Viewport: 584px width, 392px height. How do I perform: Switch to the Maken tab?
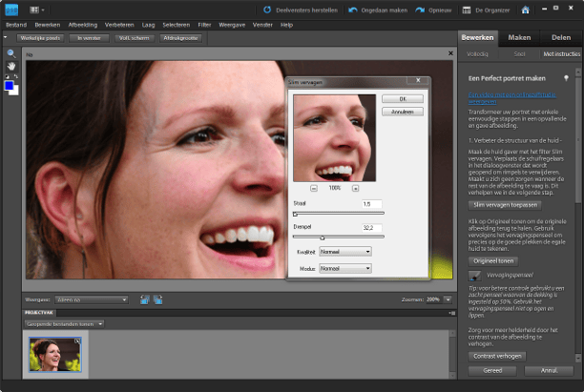[519, 37]
